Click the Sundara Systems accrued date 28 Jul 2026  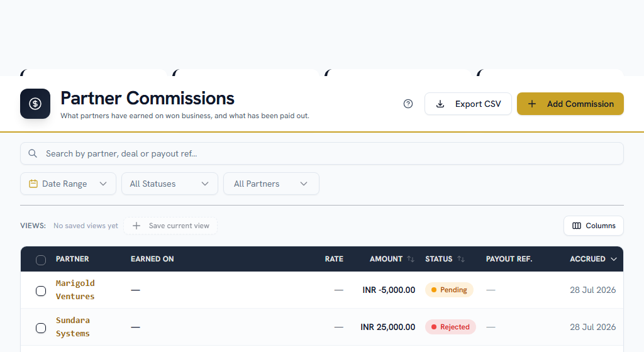(592, 327)
